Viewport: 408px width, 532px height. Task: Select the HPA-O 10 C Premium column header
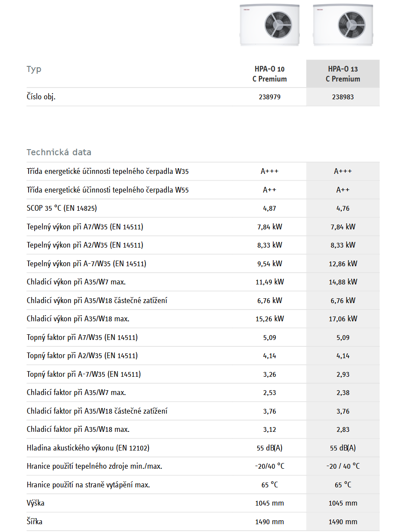(269, 74)
